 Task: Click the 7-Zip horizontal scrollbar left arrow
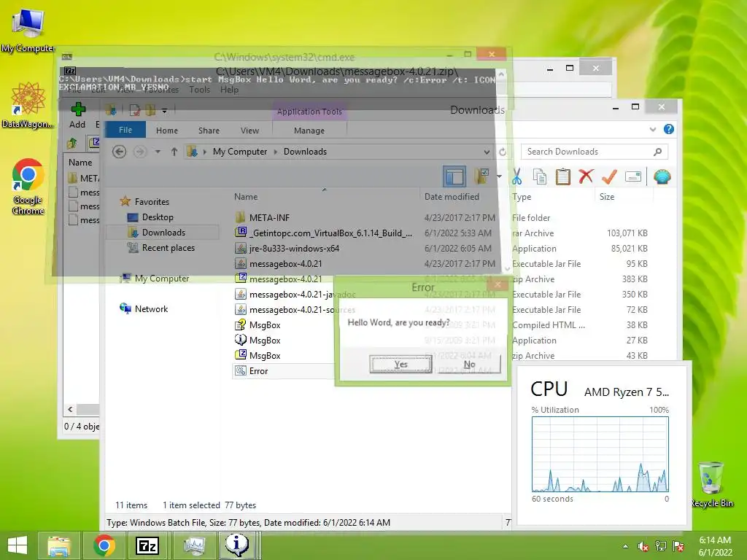point(70,410)
